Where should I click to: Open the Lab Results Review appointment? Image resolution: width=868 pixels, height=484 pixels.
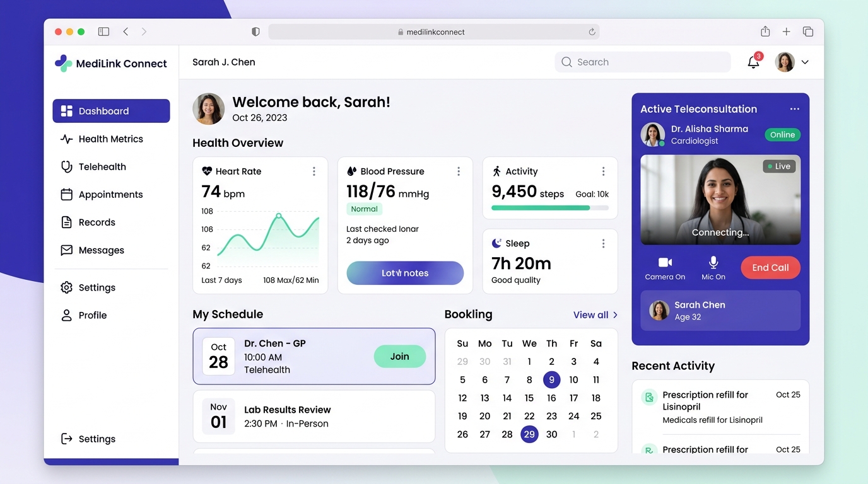pyautogui.click(x=314, y=417)
